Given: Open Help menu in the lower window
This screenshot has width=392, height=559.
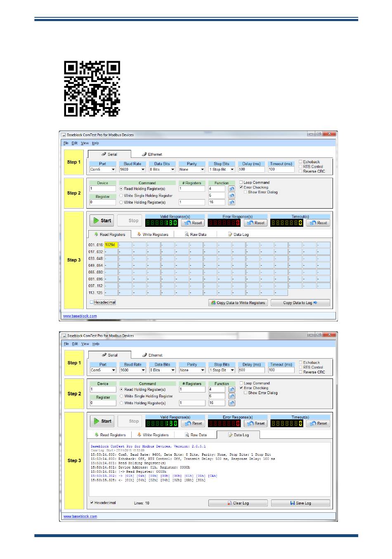Looking at the screenshot, I should [96, 344].
